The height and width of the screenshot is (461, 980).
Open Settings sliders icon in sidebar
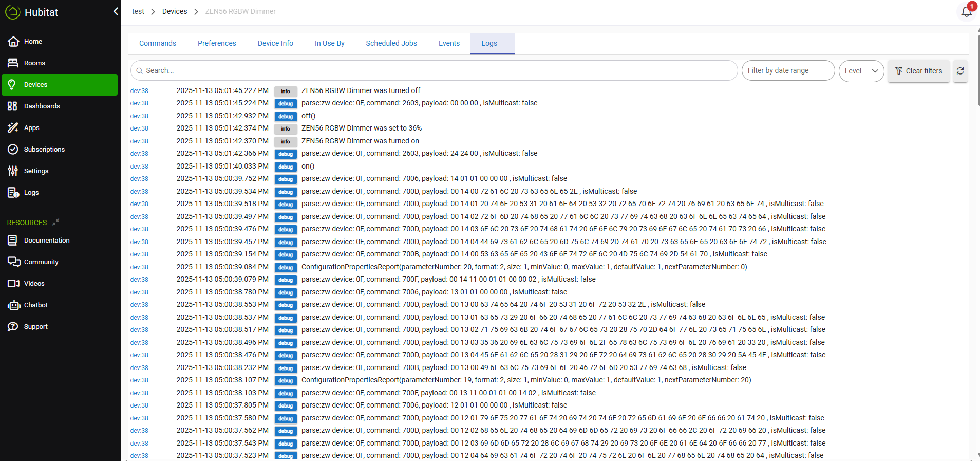point(13,171)
